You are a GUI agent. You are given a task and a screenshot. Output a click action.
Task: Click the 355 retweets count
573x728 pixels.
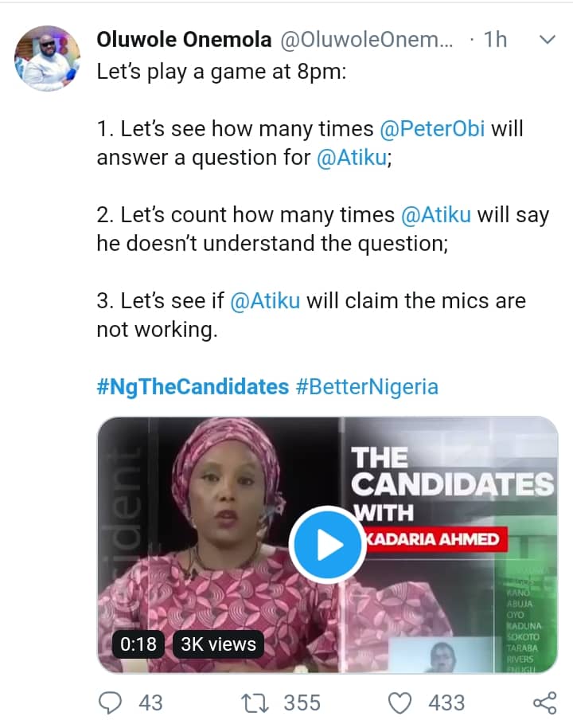coord(302,703)
